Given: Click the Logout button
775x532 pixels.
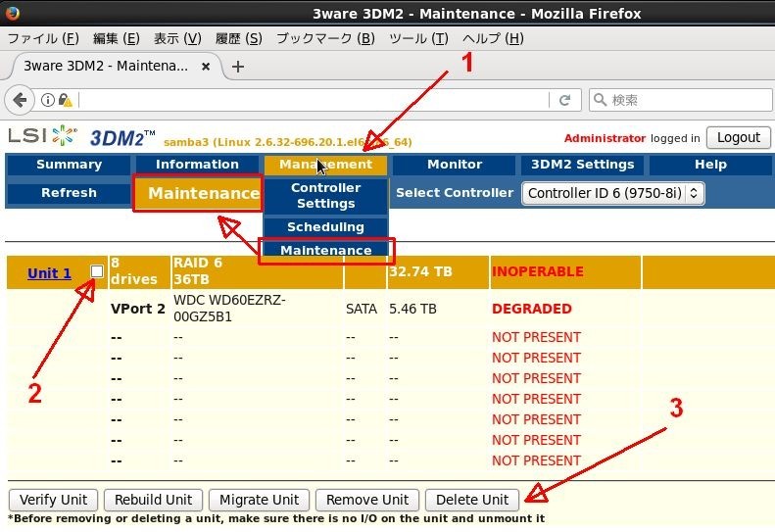Looking at the screenshot, I should pos(739,137).
